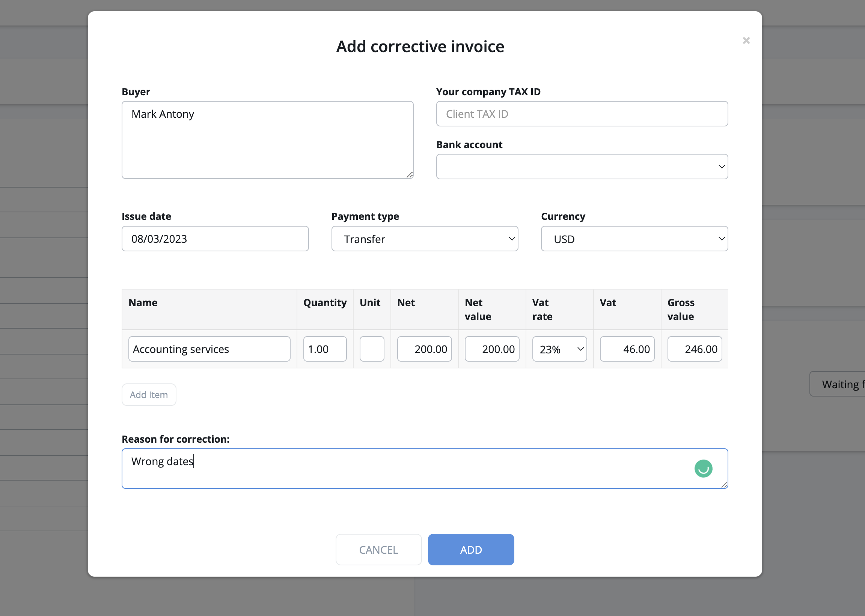Click the Net price field
The height and width of the screenshot is (616, 865).
click(x=424, y=349)
